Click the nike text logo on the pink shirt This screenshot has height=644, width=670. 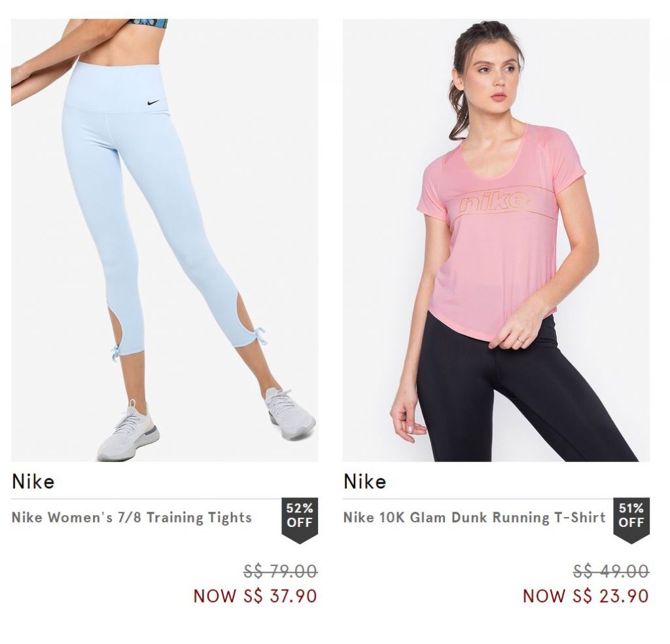click(x=495, y=202)
